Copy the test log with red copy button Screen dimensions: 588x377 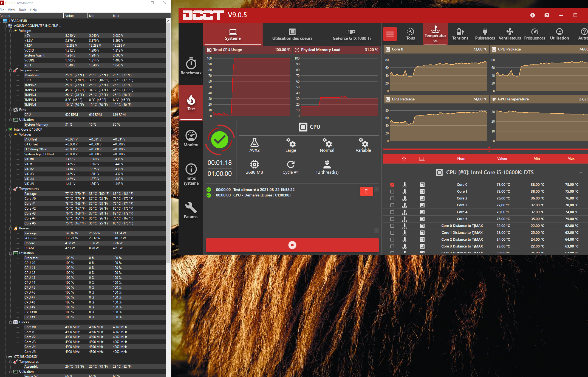click(366, 191)
